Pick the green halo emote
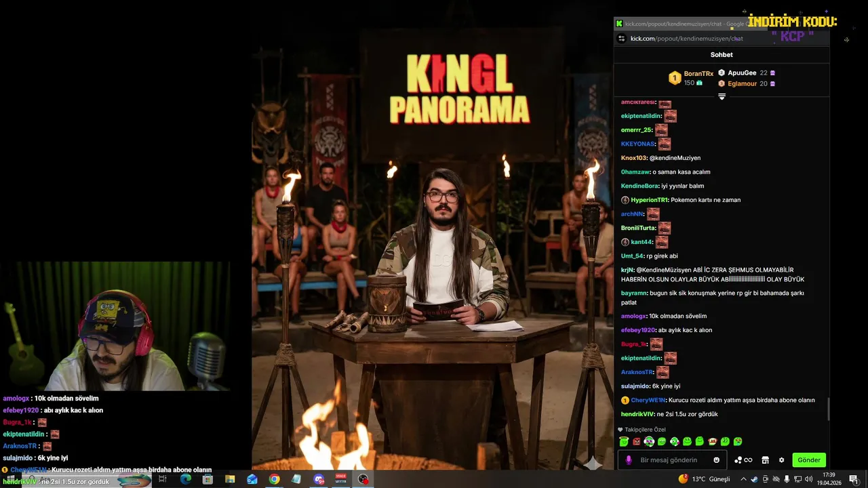 (624, 441)
